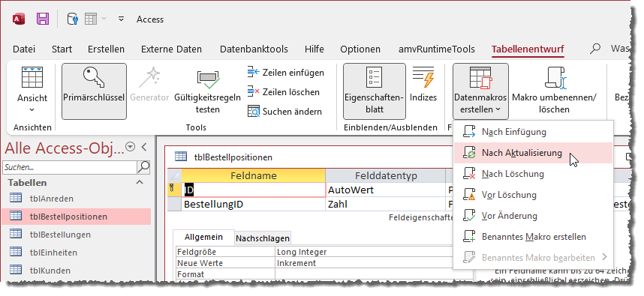Screen dimensions: 644x296
Task: Click Zeilen löschen
Action: point(284,92)
